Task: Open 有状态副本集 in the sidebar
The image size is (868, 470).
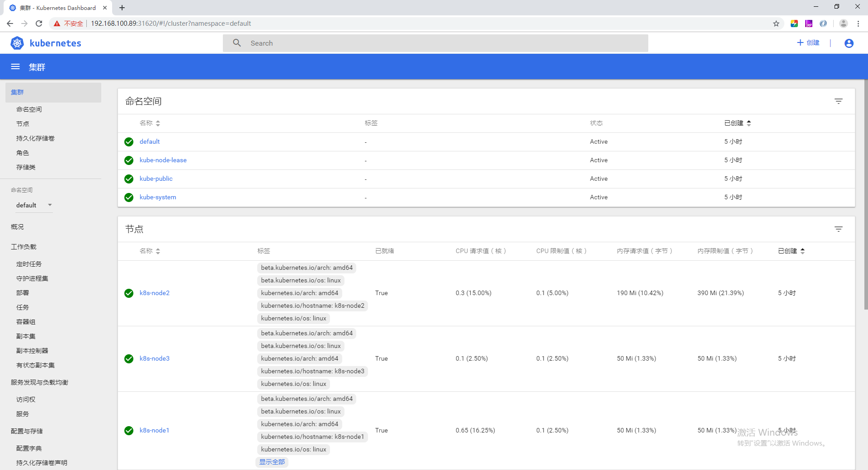Action: pyautogui.click(x=35, y=365)
